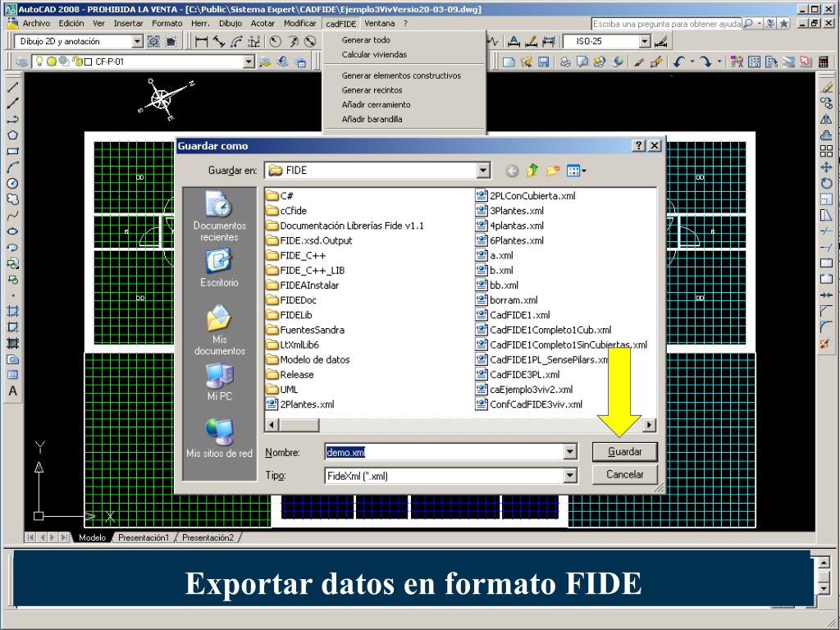
Task: Open 'Documentos recientes' in places bar
Action: point(220,216)
